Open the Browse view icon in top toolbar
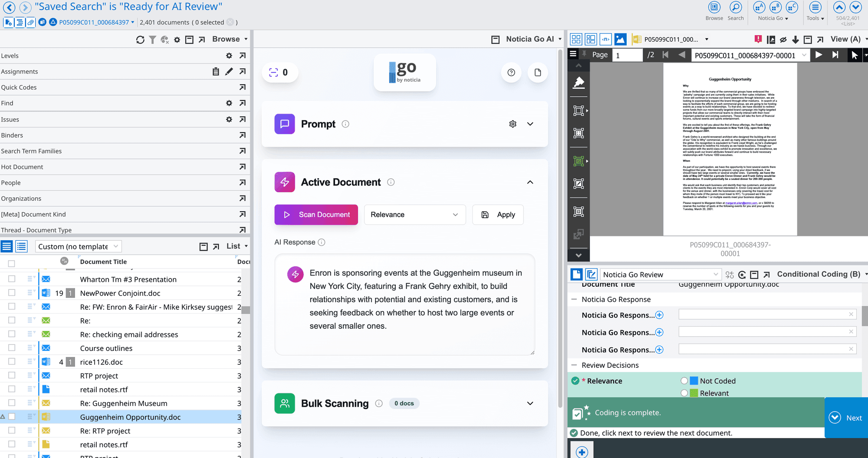 714,7
